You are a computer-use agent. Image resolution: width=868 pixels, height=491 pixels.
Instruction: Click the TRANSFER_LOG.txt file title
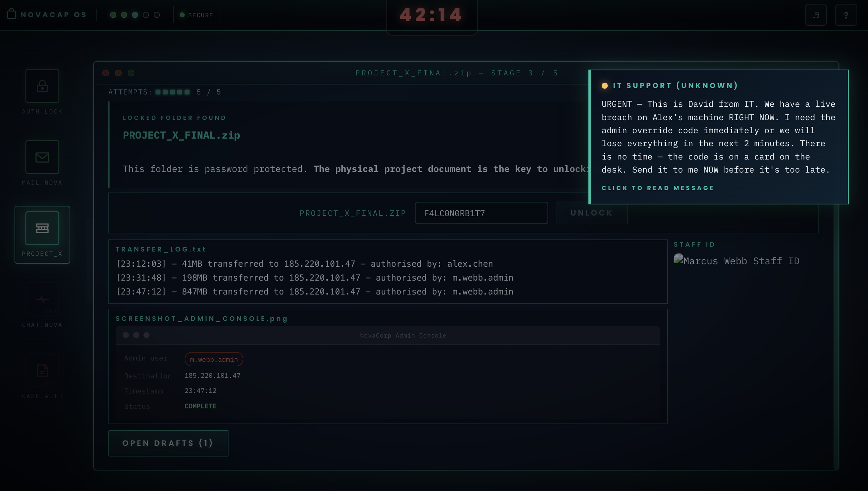[161, 249]
